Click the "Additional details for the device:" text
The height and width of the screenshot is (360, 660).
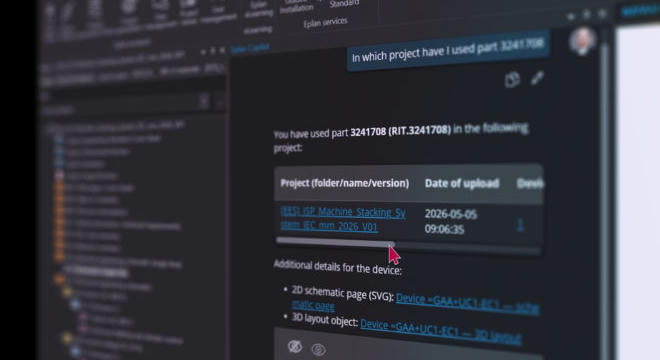click(x=338, y=267)
